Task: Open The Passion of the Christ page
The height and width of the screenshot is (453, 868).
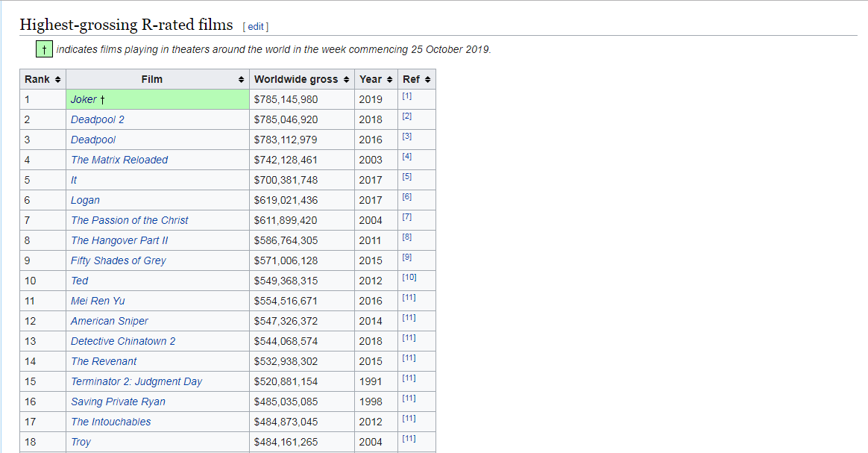Action: [x=130, y=220]
